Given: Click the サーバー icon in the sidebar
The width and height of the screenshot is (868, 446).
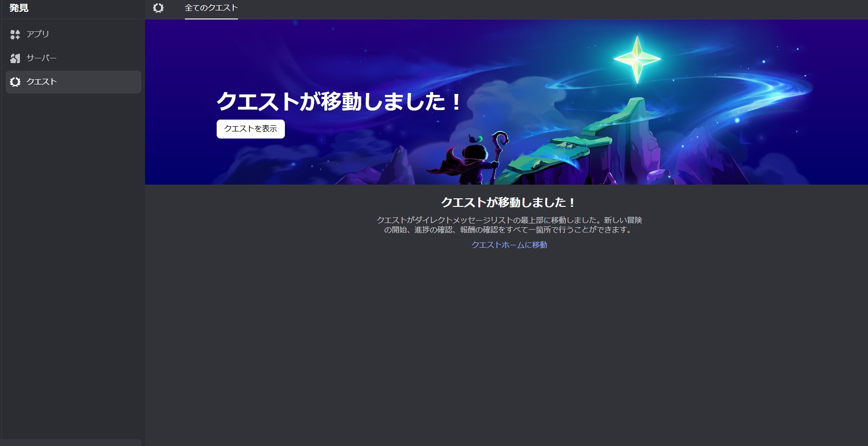Looking at the screenshot, I should (15, 58).
